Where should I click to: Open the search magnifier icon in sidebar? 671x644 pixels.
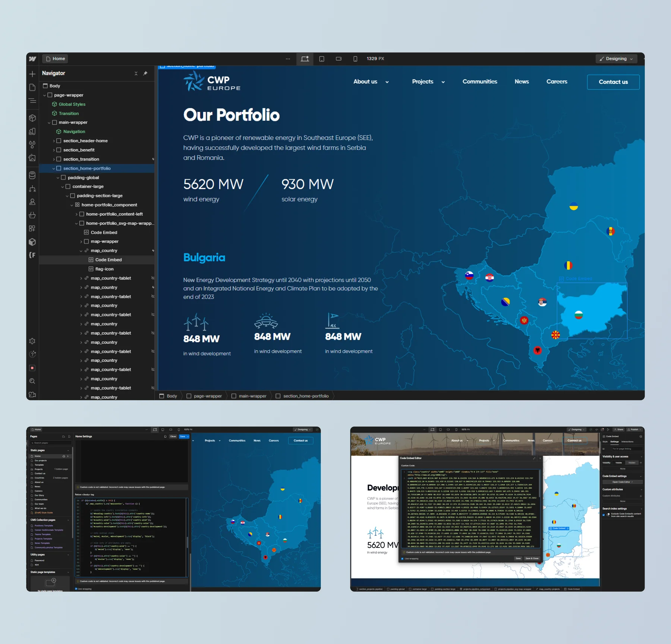point(32,381)
